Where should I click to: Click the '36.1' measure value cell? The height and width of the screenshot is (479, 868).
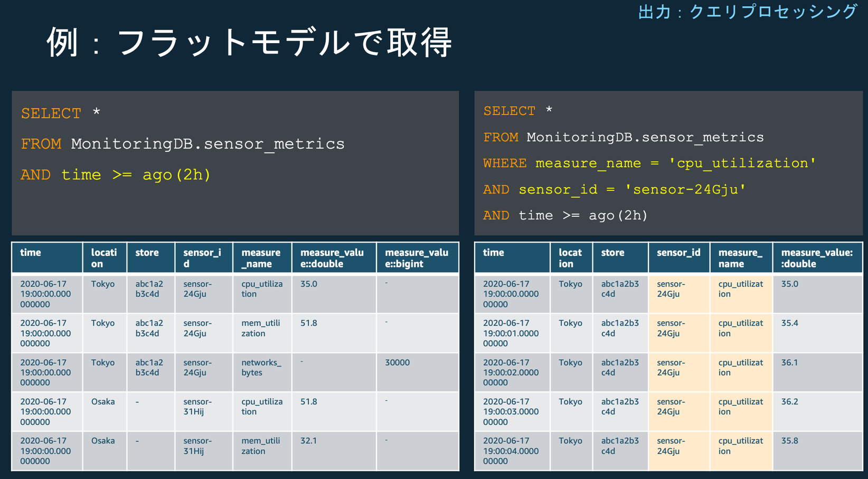point(789,362)
